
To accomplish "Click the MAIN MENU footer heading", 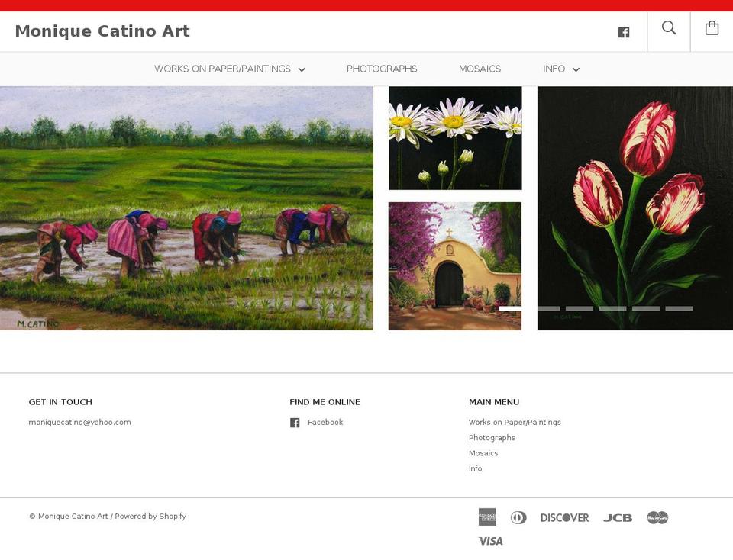I will pos(494,402).
